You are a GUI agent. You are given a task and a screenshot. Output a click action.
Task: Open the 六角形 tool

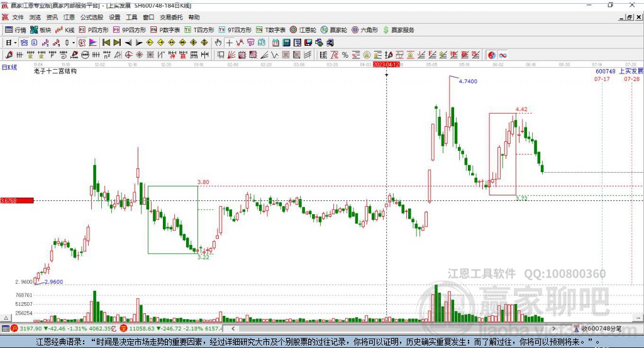pos(365,30)
